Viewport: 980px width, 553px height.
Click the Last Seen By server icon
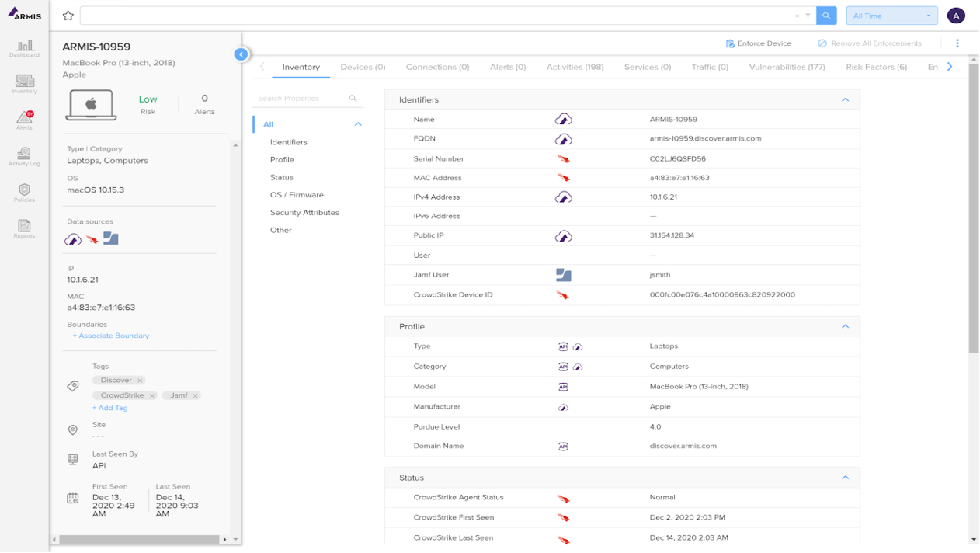pyautogui.click(x=73, y=460)
